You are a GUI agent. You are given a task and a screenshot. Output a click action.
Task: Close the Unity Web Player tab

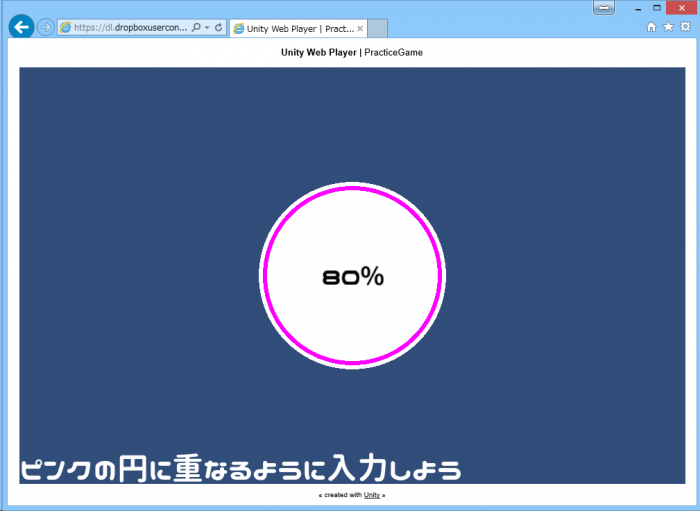(360, 29)
